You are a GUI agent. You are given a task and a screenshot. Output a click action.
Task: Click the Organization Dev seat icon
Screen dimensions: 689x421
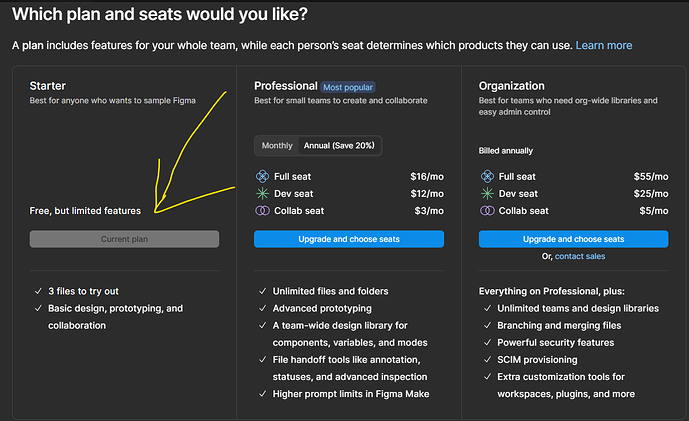[487, 193]
